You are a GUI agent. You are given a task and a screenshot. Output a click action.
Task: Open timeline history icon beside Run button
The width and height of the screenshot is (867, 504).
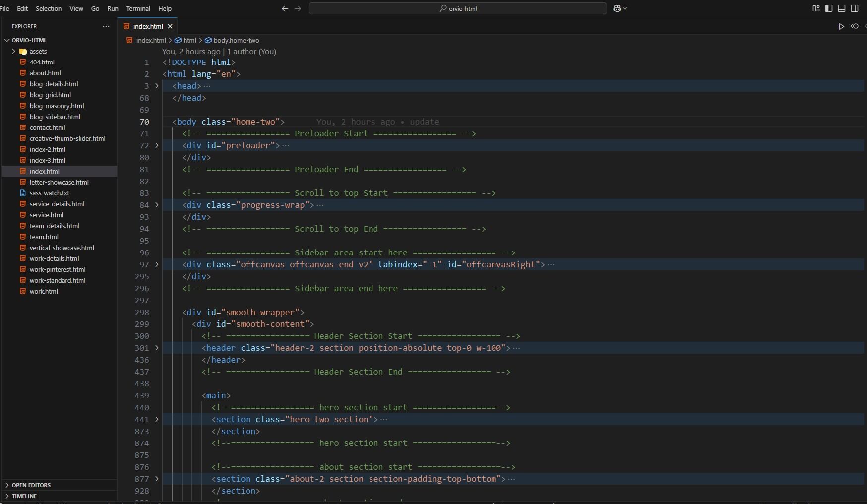855,26
